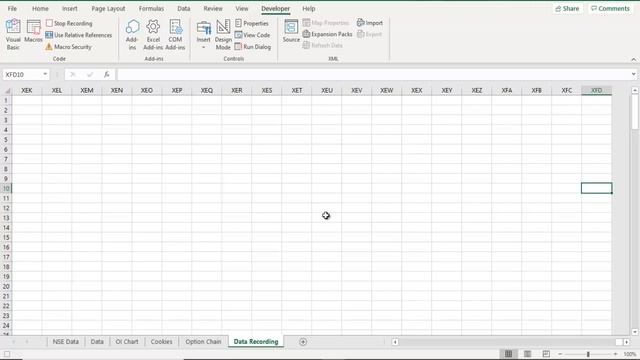Select row header 10
Image resolution: width=640 pixels, height=360 pixels.
[x=6, y=188]
